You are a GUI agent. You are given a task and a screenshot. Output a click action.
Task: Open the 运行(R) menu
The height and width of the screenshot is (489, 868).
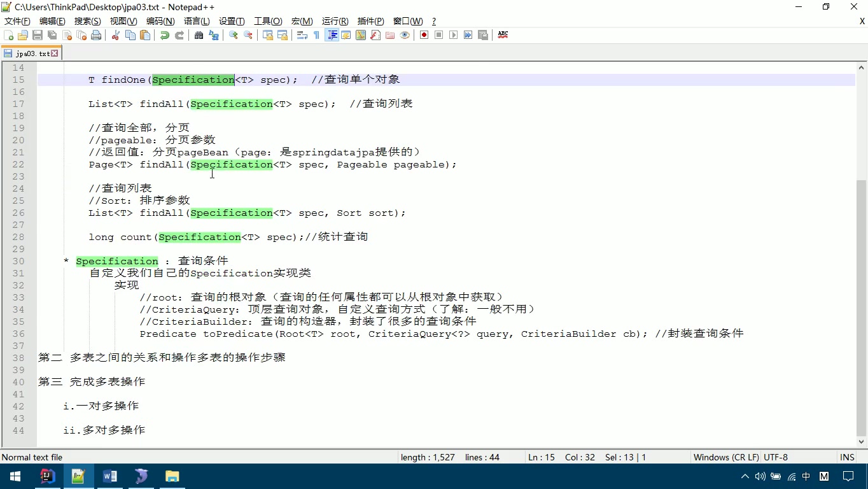coord(335,21)
